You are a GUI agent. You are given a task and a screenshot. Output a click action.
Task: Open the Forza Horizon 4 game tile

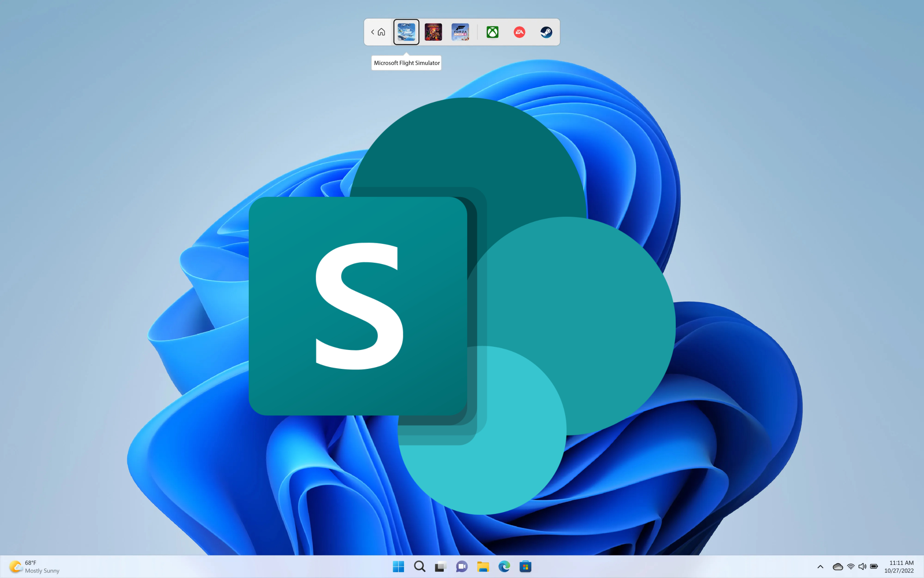[x=460, y=32]
